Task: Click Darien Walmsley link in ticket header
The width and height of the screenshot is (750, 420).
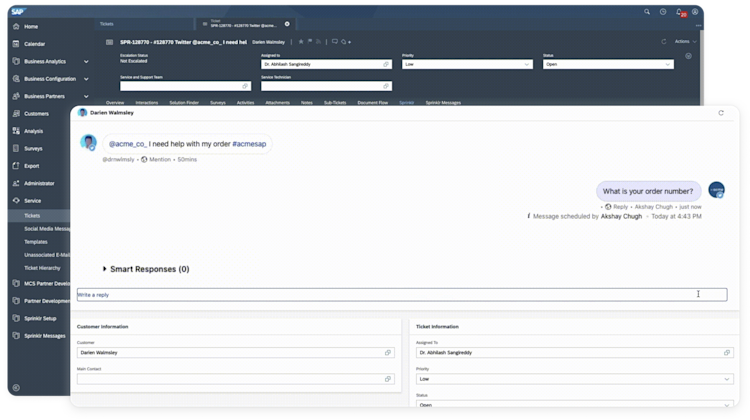Action: [x=268, y=42]
